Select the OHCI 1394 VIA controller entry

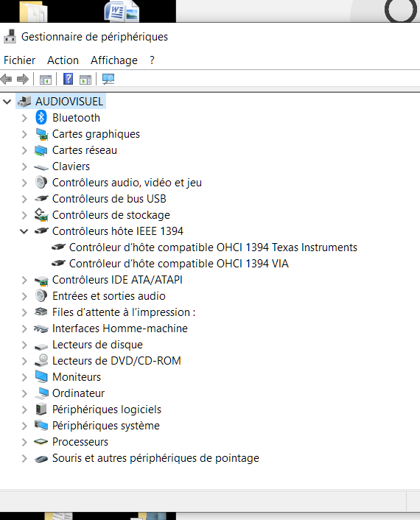[x=179, y=264]
